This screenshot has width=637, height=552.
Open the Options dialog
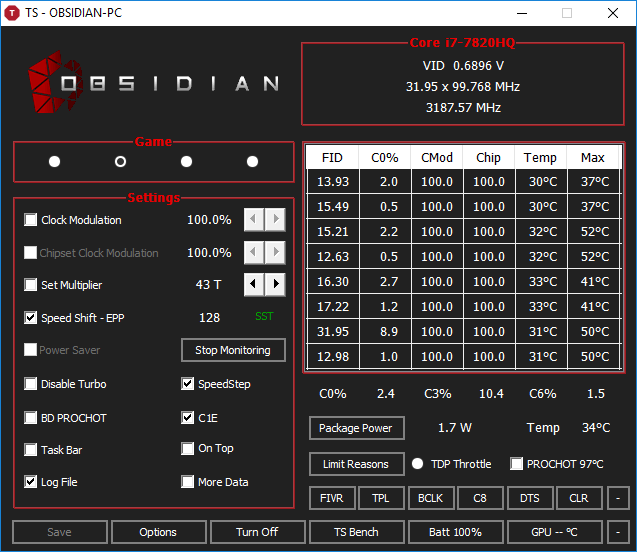158,532
